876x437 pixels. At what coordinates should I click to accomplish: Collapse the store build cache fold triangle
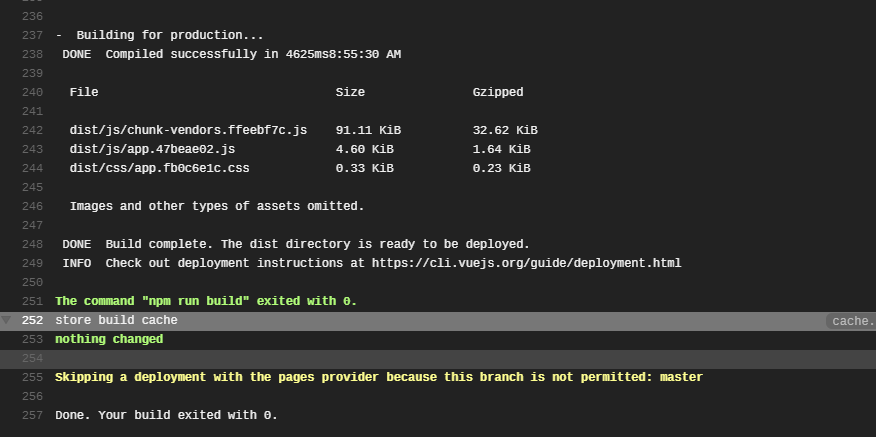click(x=6, y=320)
